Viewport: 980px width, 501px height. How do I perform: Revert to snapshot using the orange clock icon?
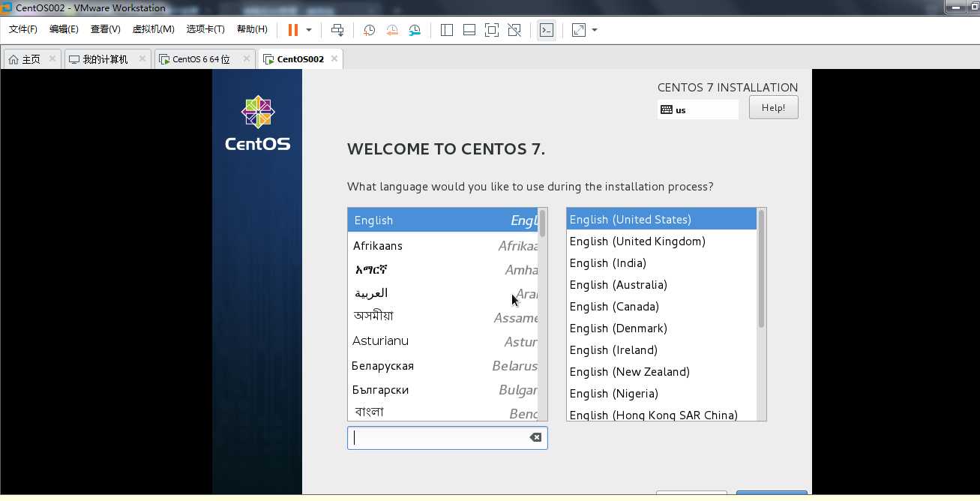pos(392,30)
